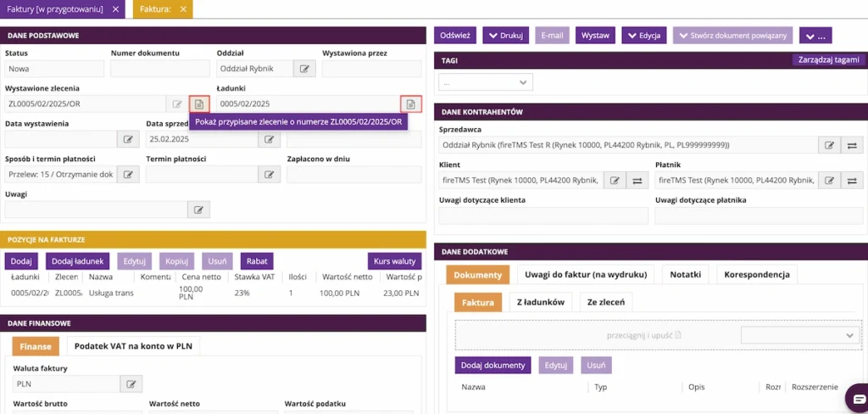Click the Edytuj documents button

pos(556,366)
